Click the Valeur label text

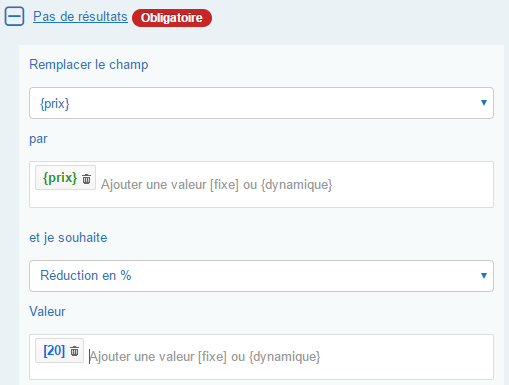(x=47, y=311)
